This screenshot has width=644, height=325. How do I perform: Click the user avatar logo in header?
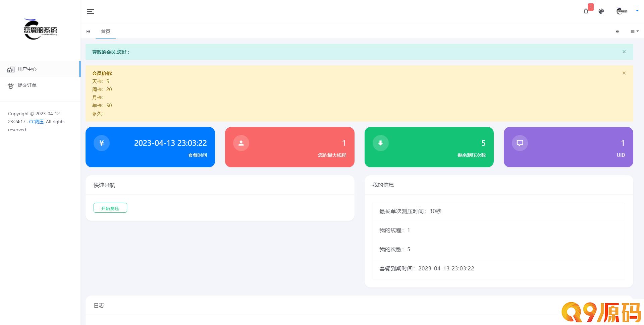[x=622, y=11]
